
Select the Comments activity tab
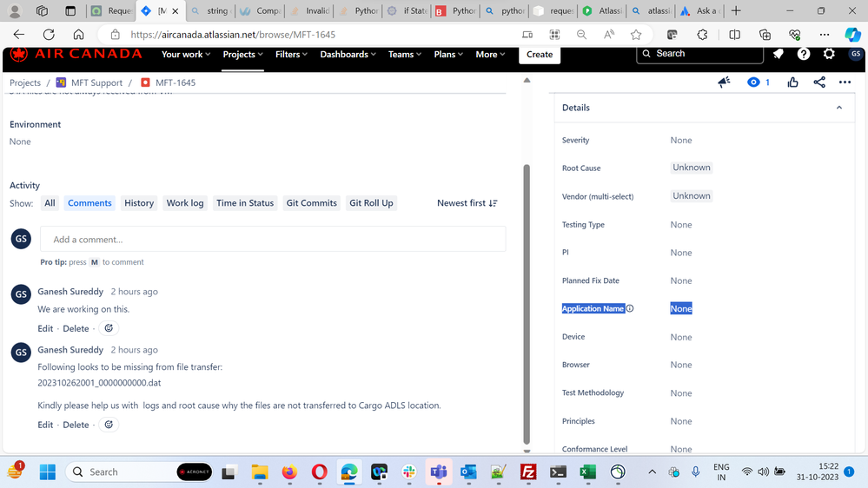coord(89,203)
